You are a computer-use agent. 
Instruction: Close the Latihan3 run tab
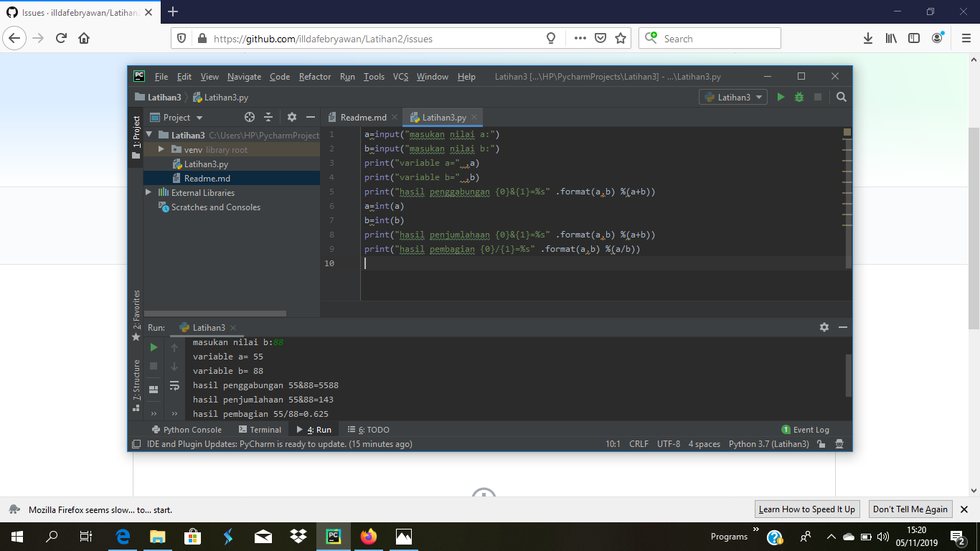[233, 327]
